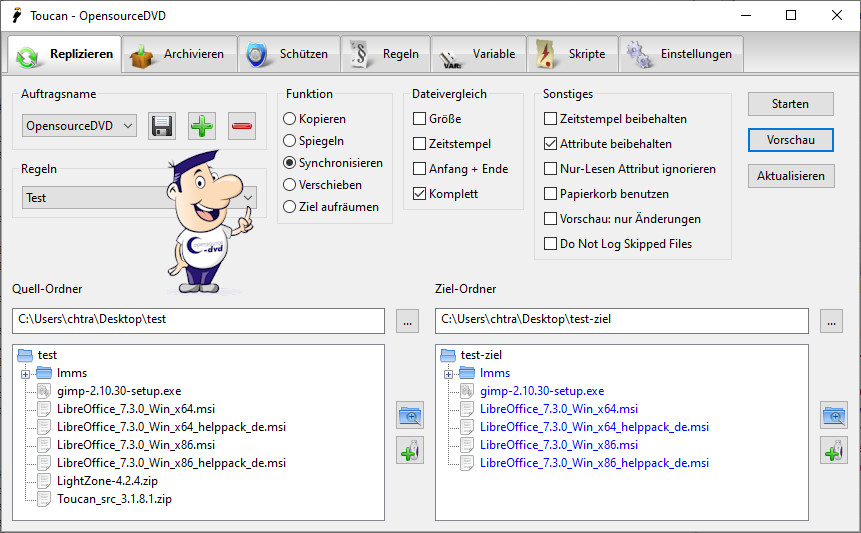Expand the lmms folder in source tree
This screenshot has height=533, width=861.
[26, 373]
